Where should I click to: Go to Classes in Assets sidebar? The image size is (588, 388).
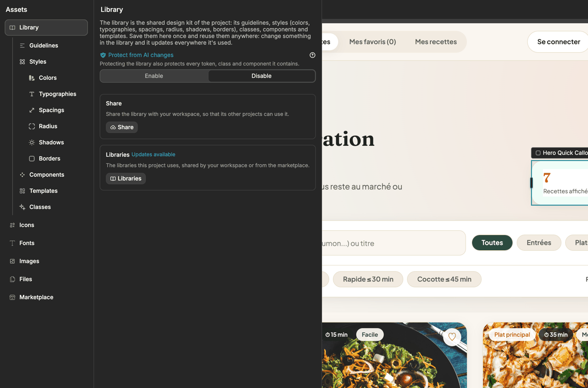(x=40, y=207)
